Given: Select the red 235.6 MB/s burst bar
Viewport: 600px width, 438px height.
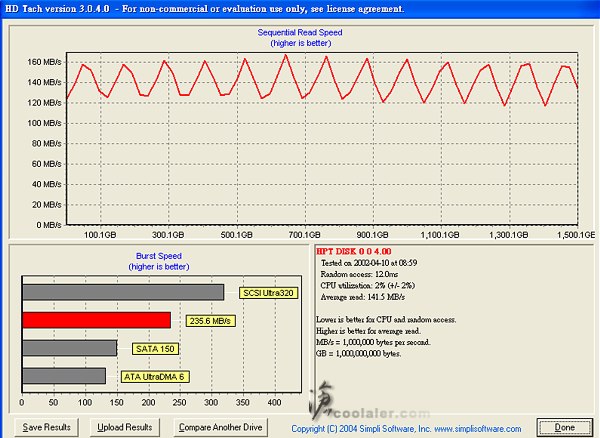Looking at the screenshot, I should tap(96, 320).
